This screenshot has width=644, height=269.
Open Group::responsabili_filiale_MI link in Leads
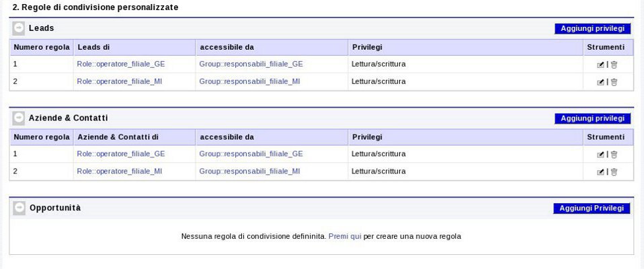coord(249,82)
